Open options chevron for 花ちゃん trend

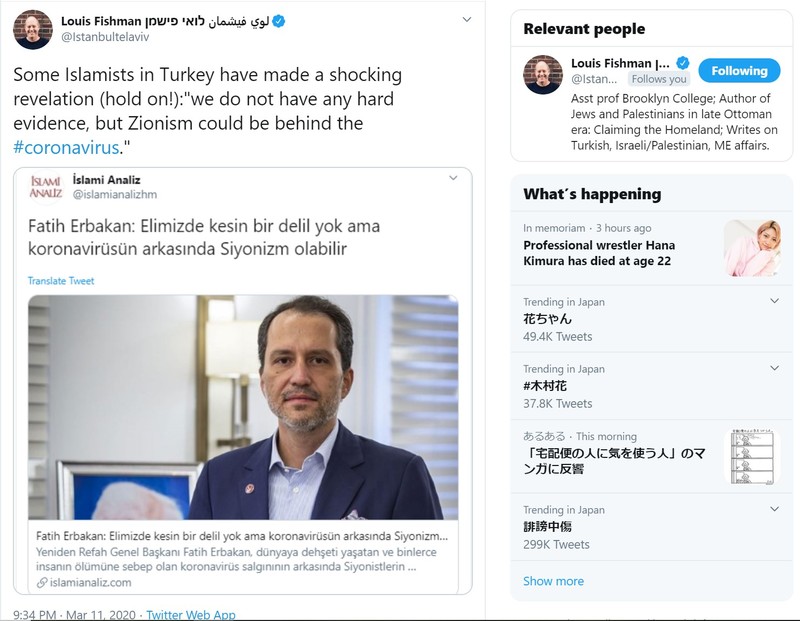point(774,302)
